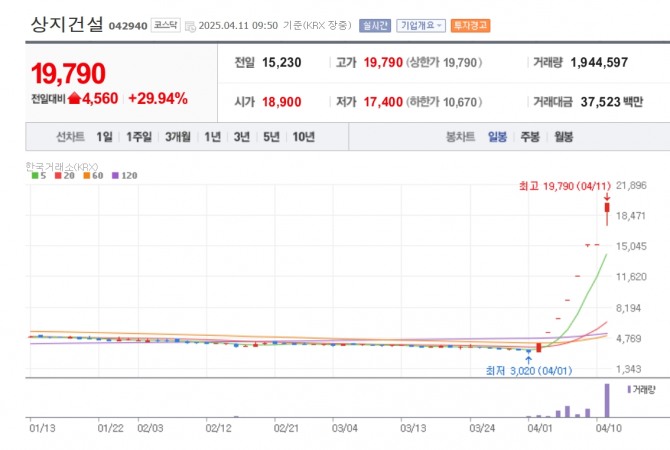Click the red 20-day moving average legend
Viewport: 670px width, 450px height.
(x=65, y=176)
